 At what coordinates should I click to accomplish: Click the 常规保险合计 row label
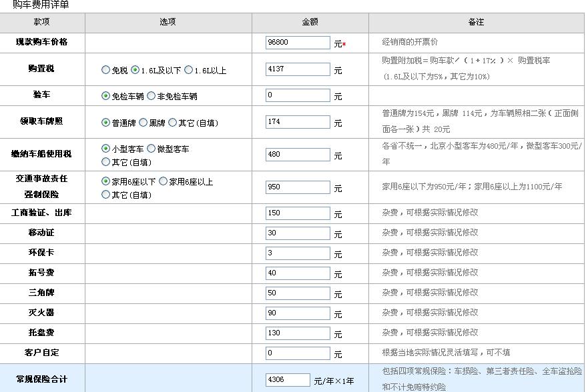[x=41, y=379]
